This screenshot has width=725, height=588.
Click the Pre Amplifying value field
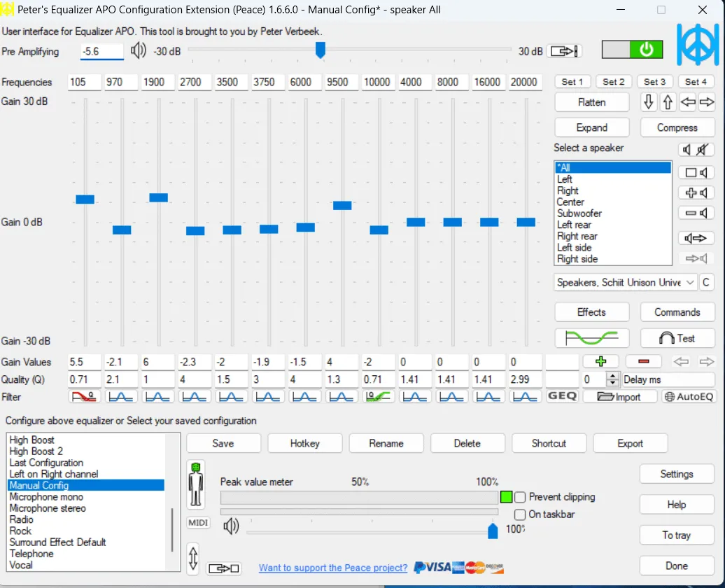[x=101, y=52]
